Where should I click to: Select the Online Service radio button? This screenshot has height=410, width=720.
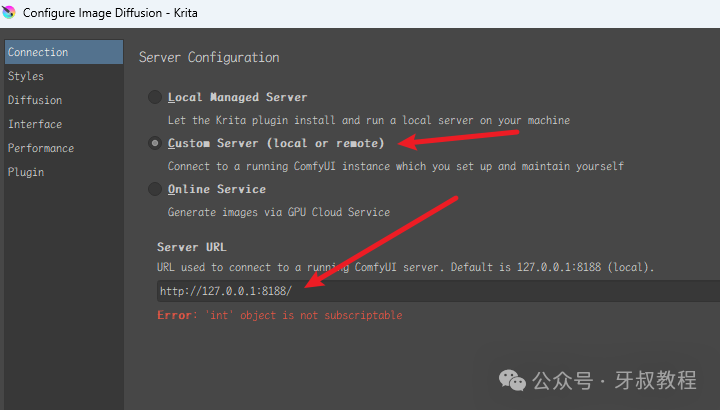[x=155, y=189]
